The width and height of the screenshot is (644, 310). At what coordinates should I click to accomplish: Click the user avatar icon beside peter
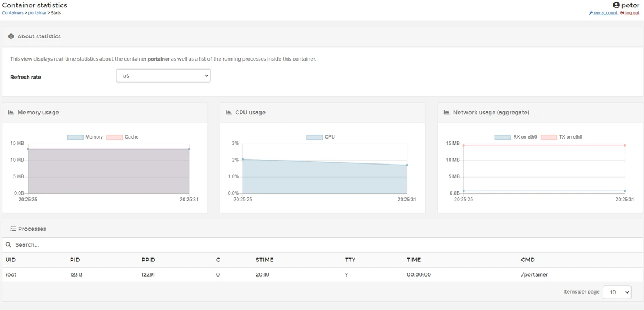616,5
